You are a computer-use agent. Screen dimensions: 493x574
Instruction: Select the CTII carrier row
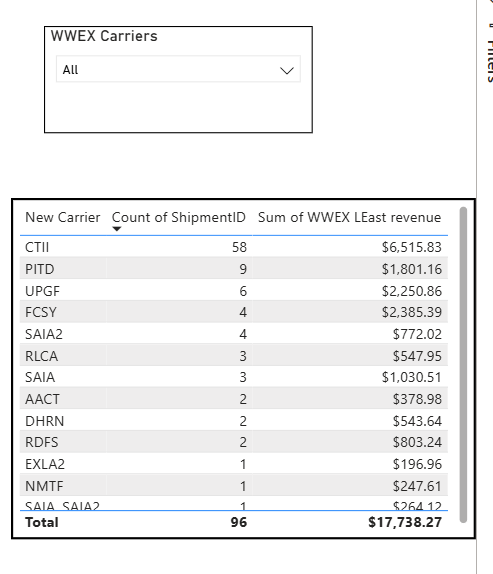point(234,247)
